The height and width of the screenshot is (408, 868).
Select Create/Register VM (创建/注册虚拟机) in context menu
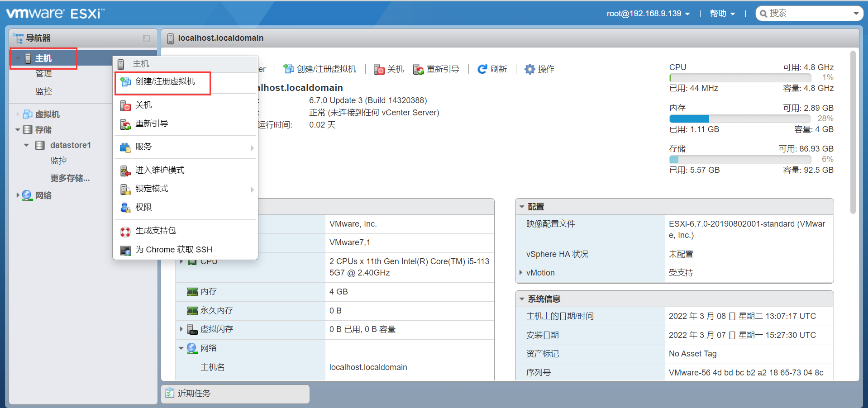186,81
